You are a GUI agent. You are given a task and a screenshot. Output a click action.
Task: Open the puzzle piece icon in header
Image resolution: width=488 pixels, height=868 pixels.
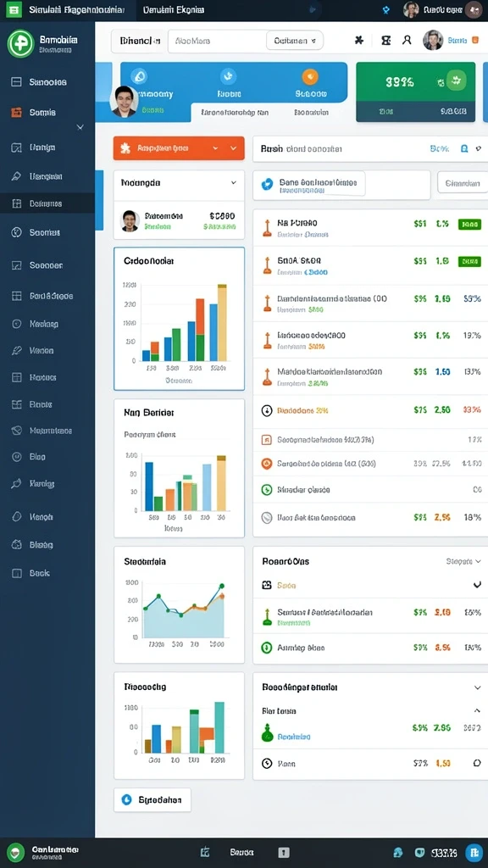359,40
